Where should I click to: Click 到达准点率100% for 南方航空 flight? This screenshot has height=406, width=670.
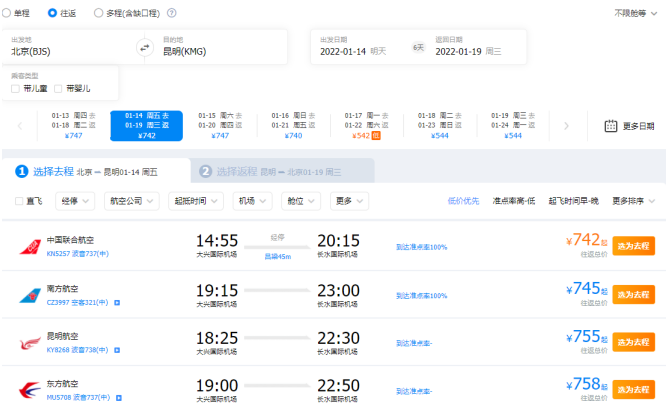(x=421, y=296)
